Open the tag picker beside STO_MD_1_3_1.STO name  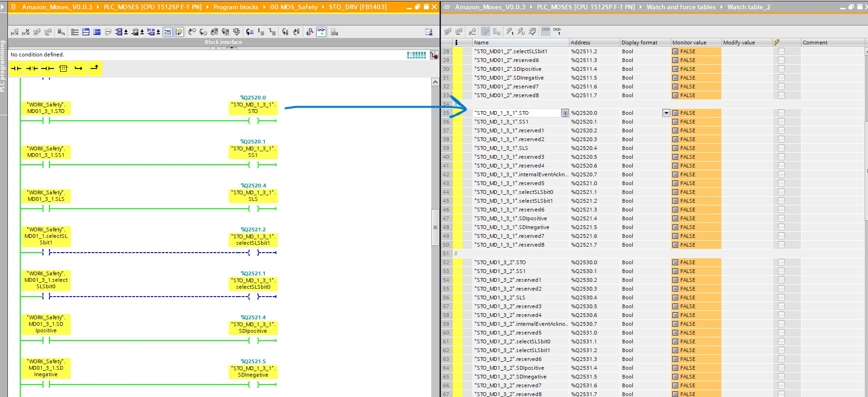pos(564,113)
